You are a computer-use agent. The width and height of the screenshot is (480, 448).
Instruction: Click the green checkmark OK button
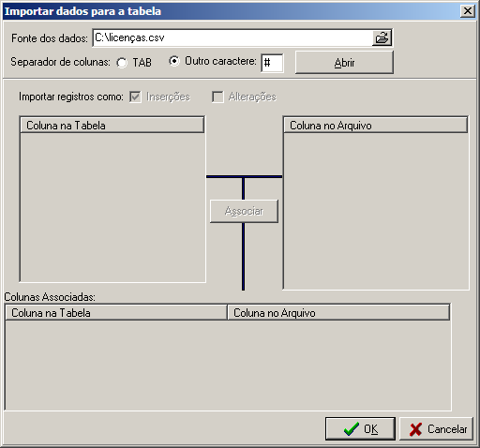click(x=360, y=428)
